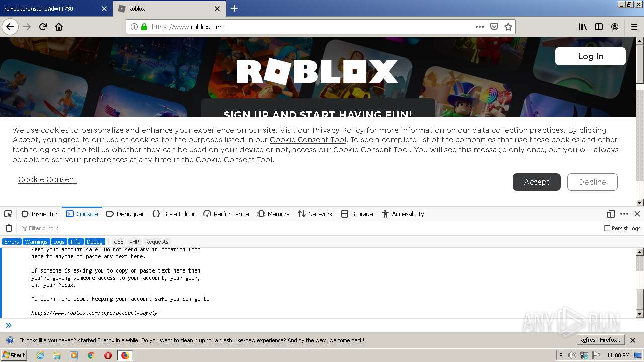
Task: Open Windows Explorer from taskbar
Action: pos(57,355)
